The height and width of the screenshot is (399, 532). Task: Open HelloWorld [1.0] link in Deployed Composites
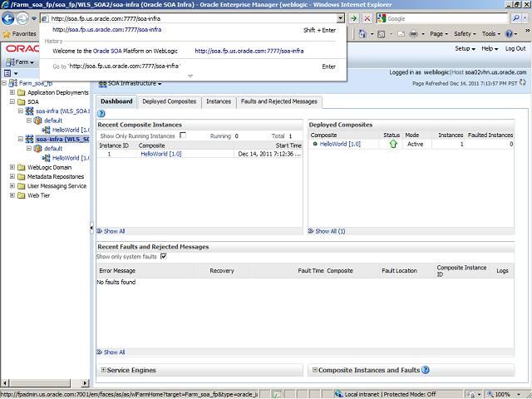click(x=340, y=145)
